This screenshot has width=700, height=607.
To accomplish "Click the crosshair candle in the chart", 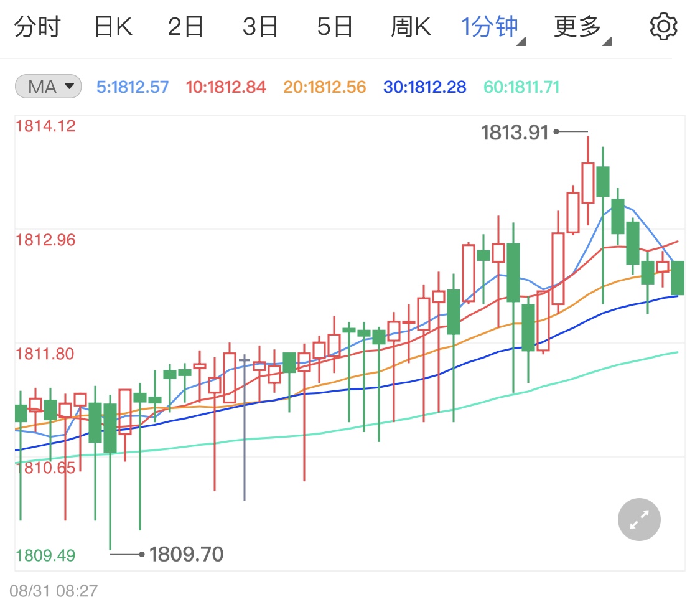I will pyautogui.click(x=244, y=428).
